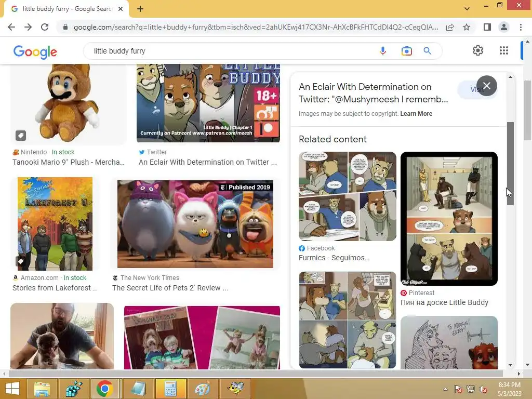This screenshot has height=399, width=532.
Task: Open the tab search chevron
Action: 467,9
